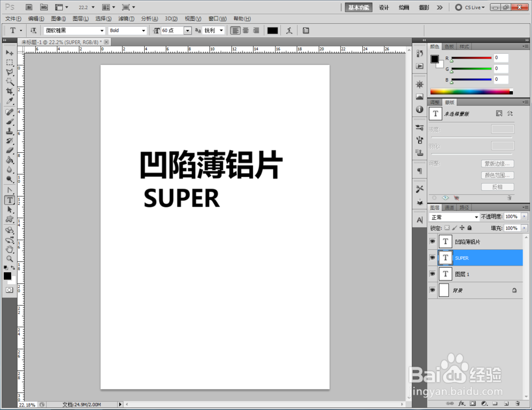Viewport: 532px width, 410px height.
Task: Switch to the 路径 tab
Action: point(464,207)
